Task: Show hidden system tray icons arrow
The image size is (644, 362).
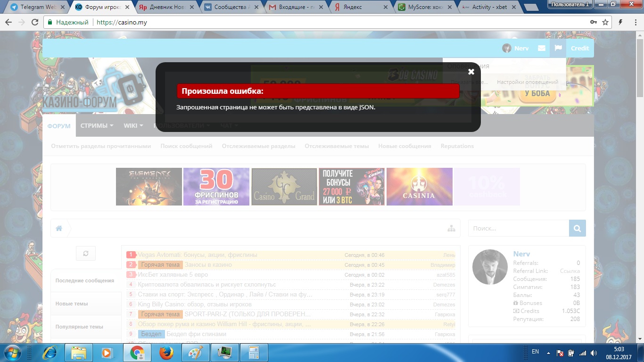Action: click(x=548, y=352)
